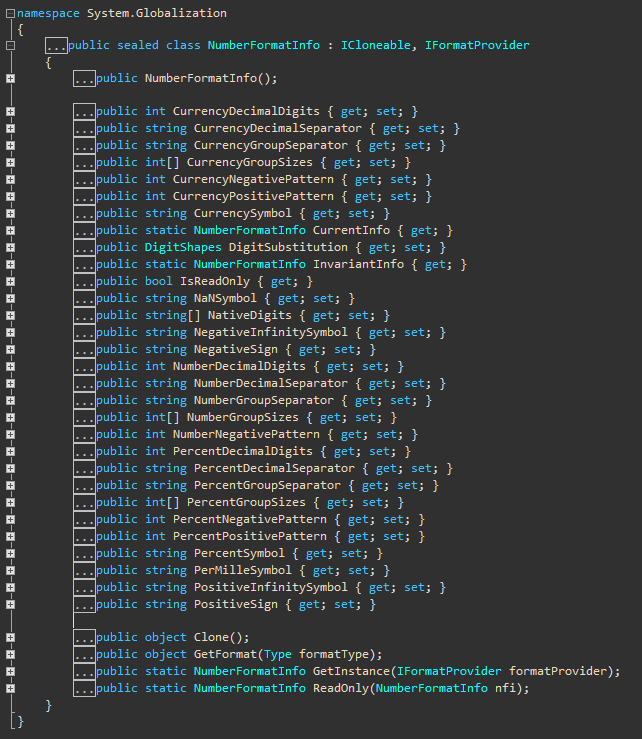Screen dimensions: 642x739
Task: Click the nfi parameter in ReadOnly
Action: tap(505, 688)
